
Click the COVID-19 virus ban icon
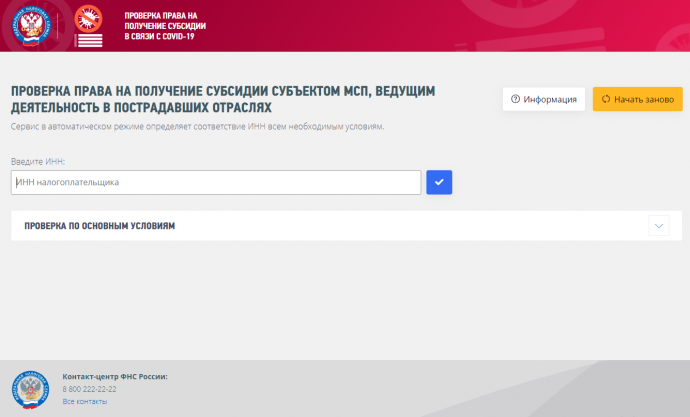(88, 18)
